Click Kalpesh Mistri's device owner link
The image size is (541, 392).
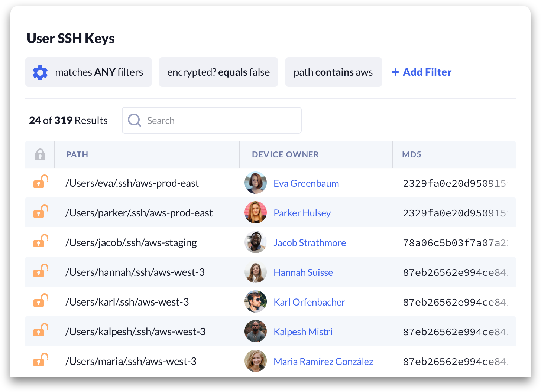click(x=303, y=332)
